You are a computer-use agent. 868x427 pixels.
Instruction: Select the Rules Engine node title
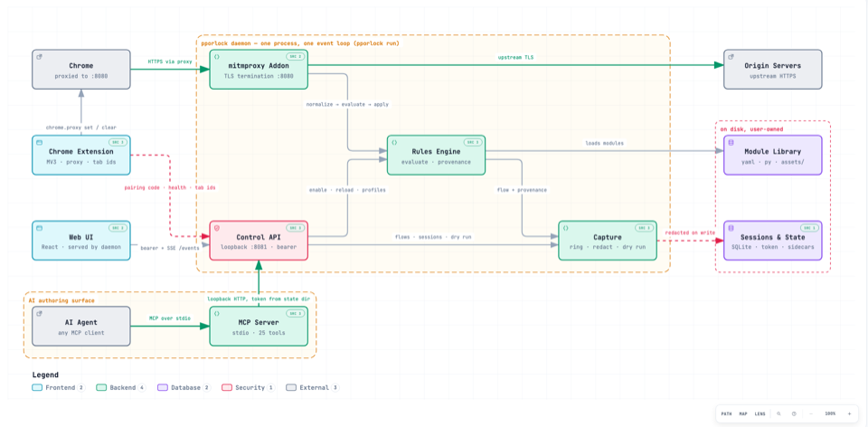[x=436, y=151]
